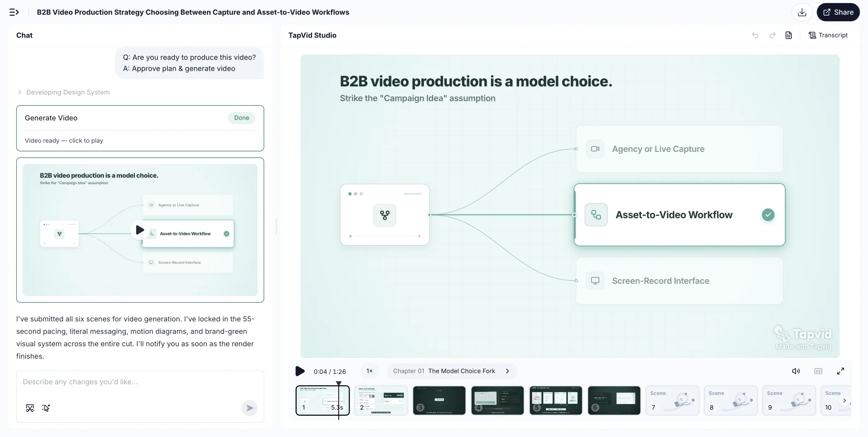Toggle the sidebar menu icon

[14, 12]
